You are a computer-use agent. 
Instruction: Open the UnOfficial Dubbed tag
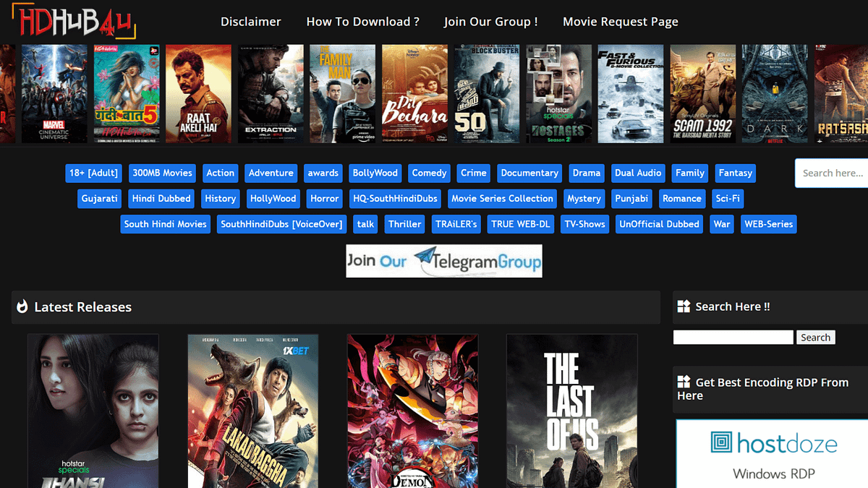(660, 224)
